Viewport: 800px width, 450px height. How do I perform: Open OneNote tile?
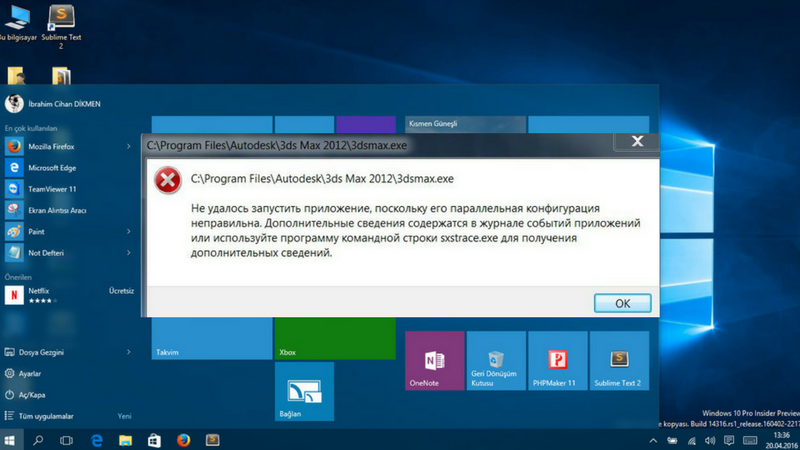click(435, 361)
